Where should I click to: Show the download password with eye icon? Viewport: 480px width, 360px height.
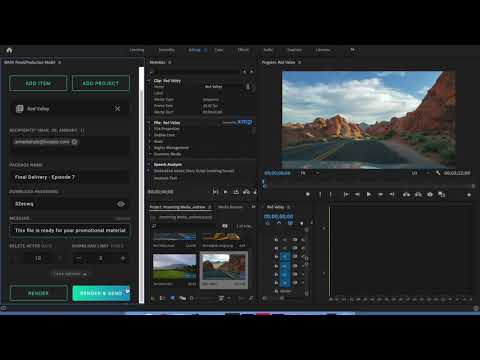tap(121, 204)
